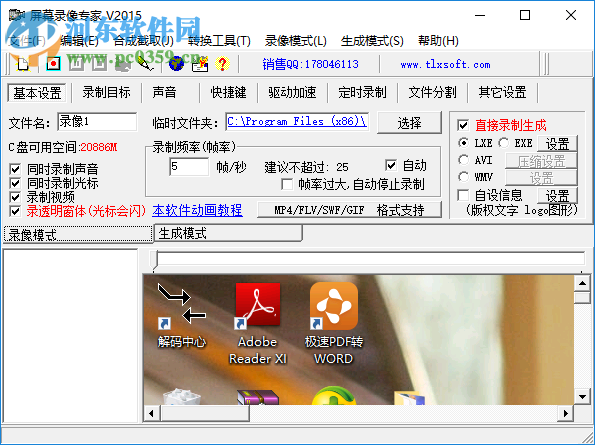This screenshot has width=595, height=445.
Task: Switch to the 声音 tab
Action: (164, 93)
